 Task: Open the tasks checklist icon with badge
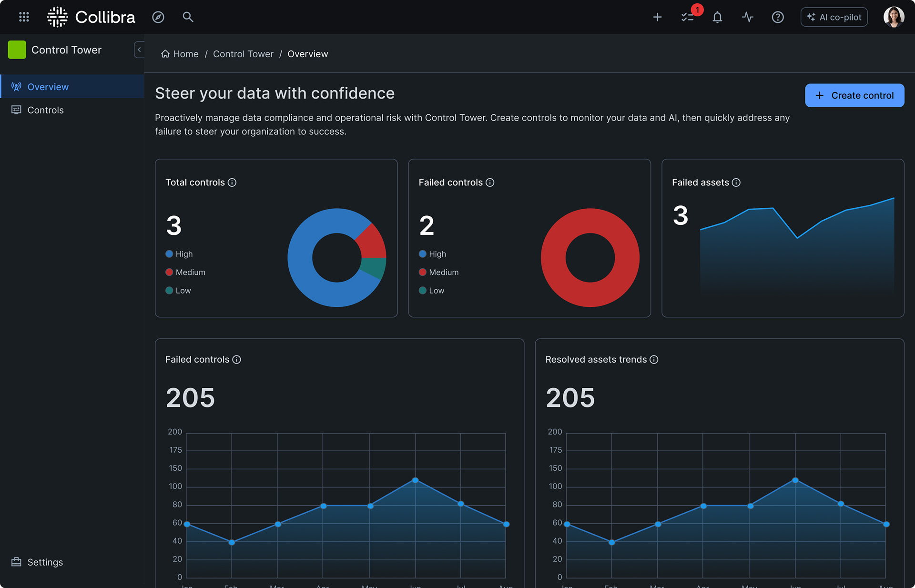687,17
